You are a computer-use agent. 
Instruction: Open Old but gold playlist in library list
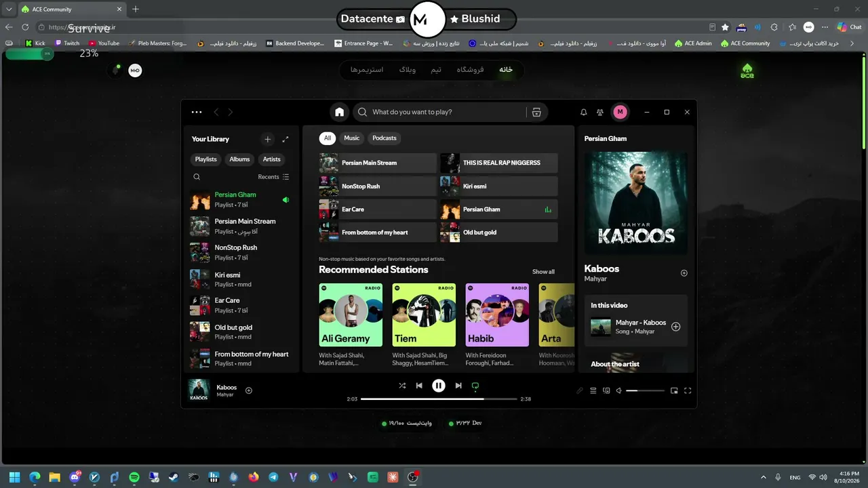coord(241,332)
